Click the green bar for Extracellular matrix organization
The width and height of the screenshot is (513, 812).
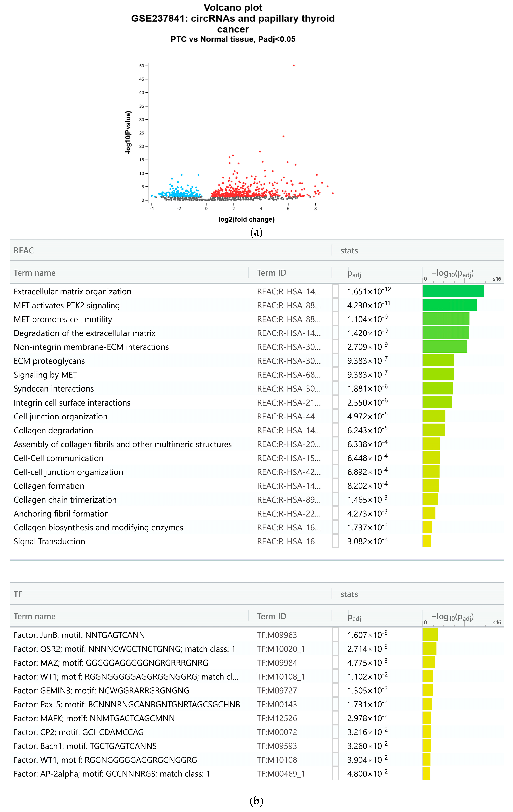(453, 291)
